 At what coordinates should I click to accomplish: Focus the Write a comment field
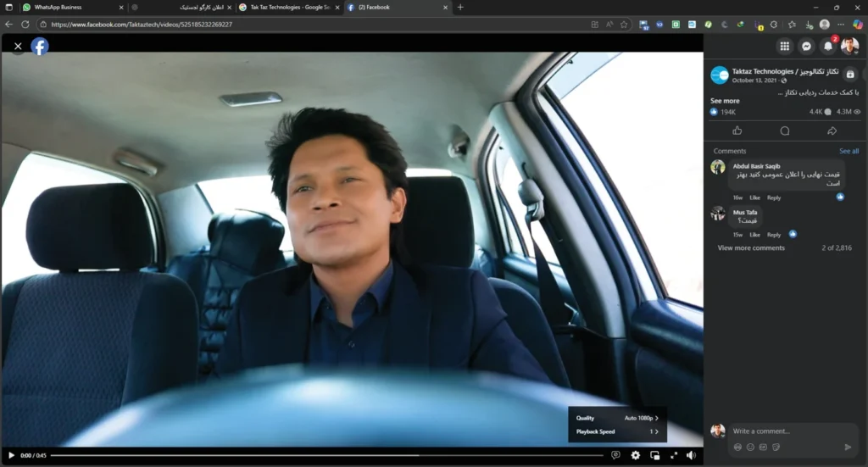(x=793, y=431)
